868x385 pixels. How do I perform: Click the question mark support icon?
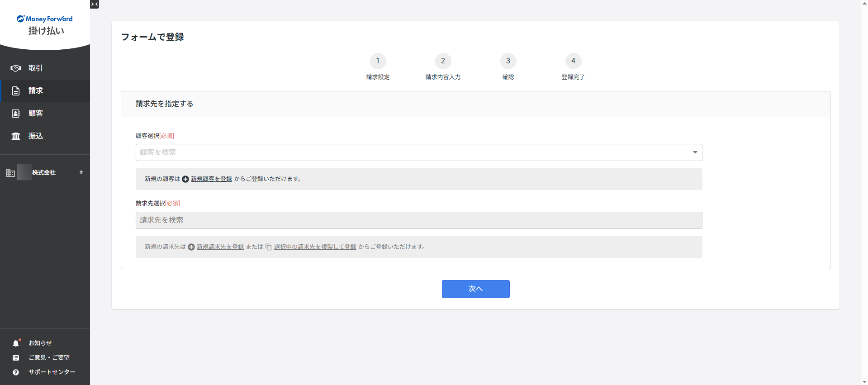coord(16,372)
